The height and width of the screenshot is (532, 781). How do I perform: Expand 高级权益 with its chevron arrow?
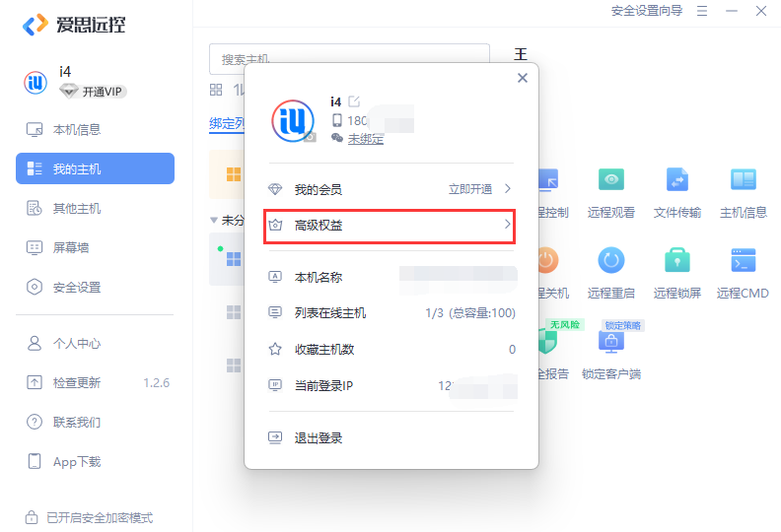tap(508, 226)
